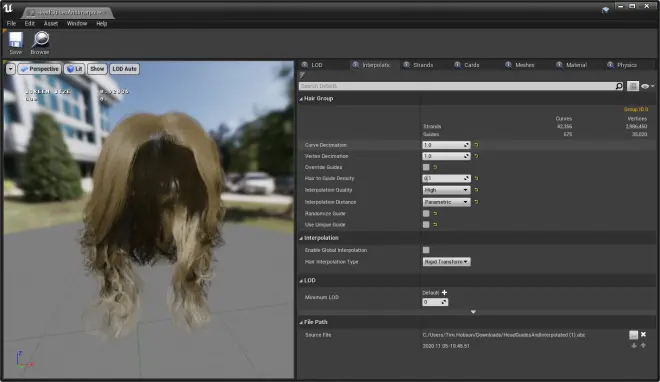Open the Asset menu
Image resolution: width=660 pixels, height=382 pixels.
click(51, 24)
